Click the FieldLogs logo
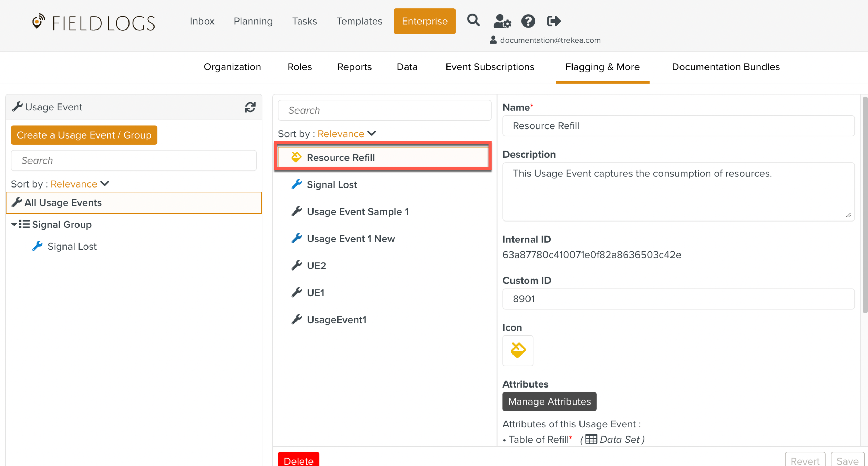This screenshot has height=466, width=868. (93, 23)
